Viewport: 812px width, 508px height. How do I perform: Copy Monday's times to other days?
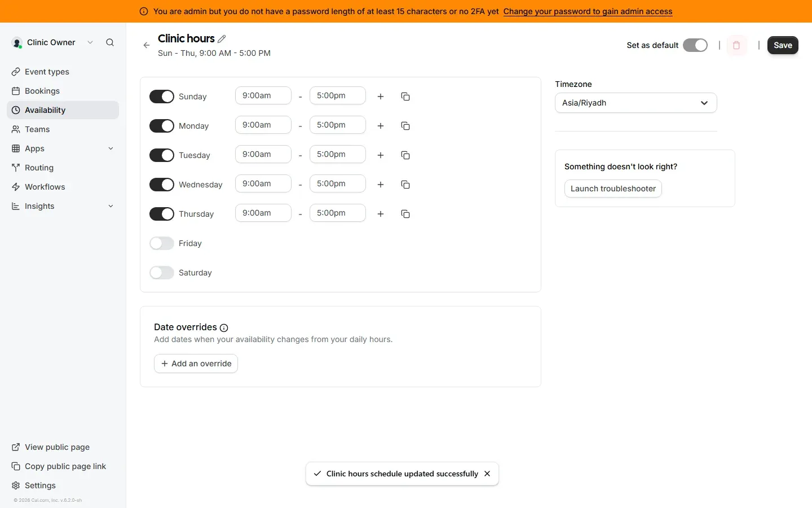click(405, 126)
